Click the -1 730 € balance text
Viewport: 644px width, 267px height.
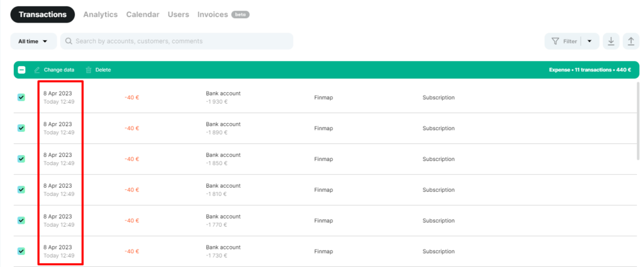pyautogui.click(x=216, y=256)
